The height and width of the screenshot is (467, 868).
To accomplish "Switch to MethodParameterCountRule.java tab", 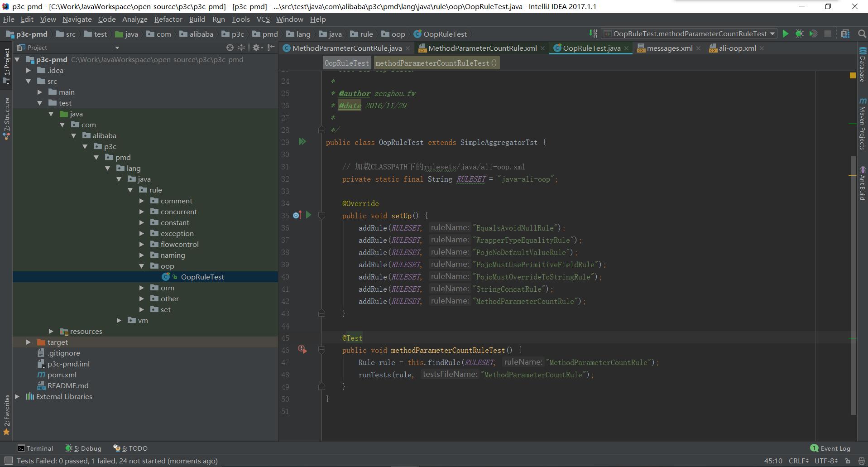I will (x=346, y=48).
